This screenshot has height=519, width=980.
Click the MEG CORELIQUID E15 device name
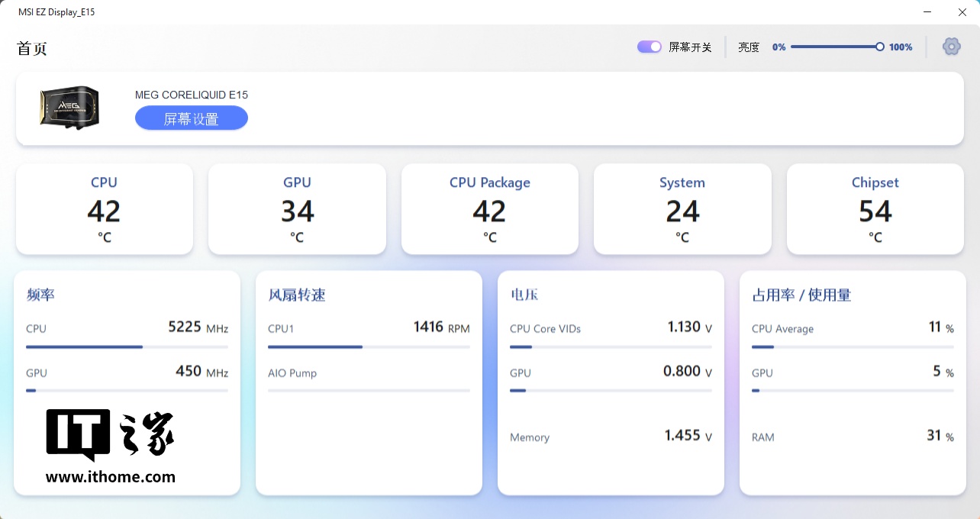(x=192, y=95)
